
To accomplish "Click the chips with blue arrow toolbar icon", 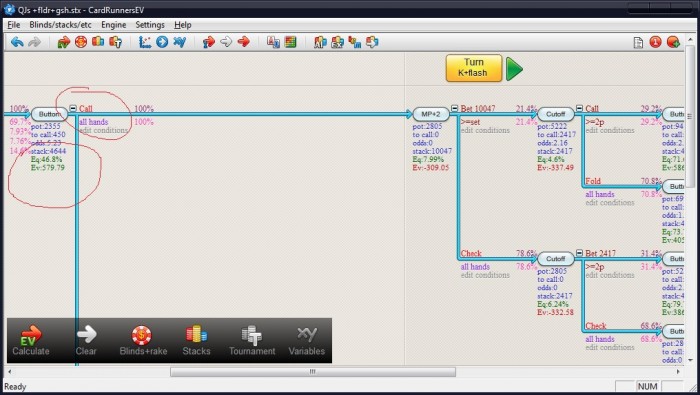I will pyautogui.click(x=372, y=42).
